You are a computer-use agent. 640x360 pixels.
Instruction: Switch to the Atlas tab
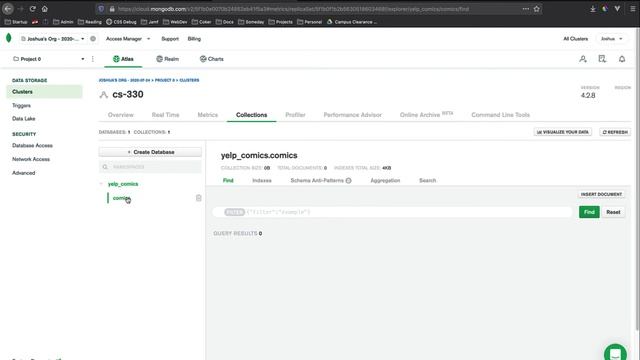tap(123, 59)
